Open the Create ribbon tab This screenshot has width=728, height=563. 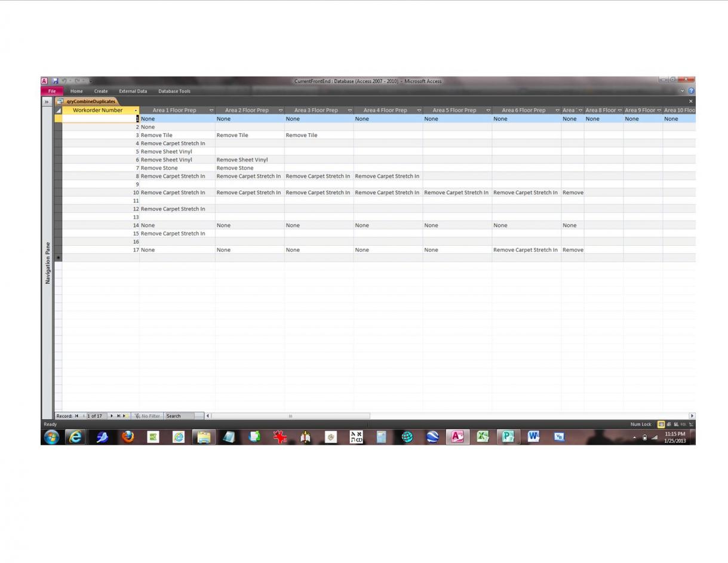101,91
